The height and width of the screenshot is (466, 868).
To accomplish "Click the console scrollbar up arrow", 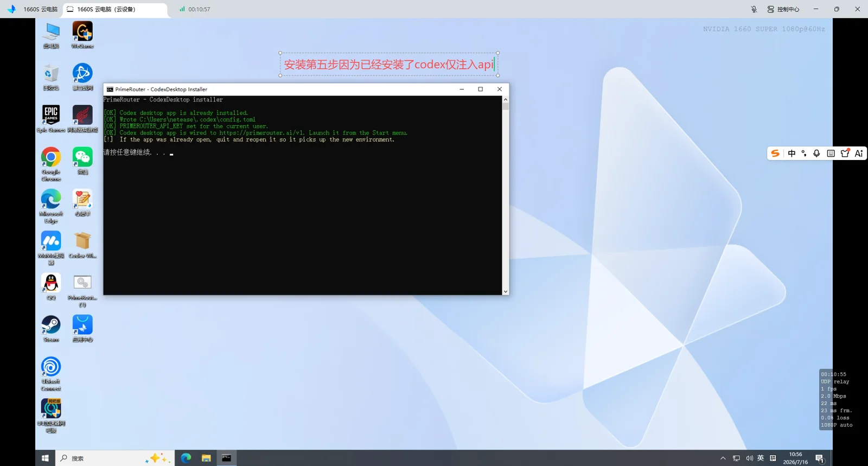I will 506,99.
